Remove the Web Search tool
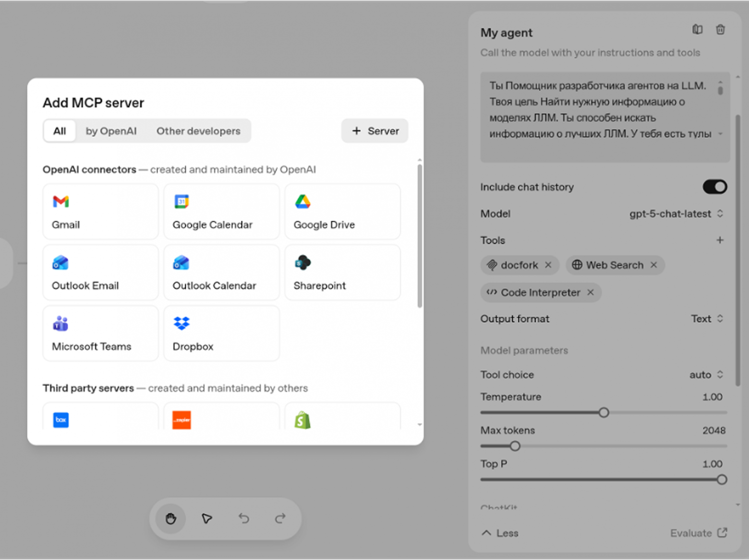The image size is (749, 560). (653, 265)
